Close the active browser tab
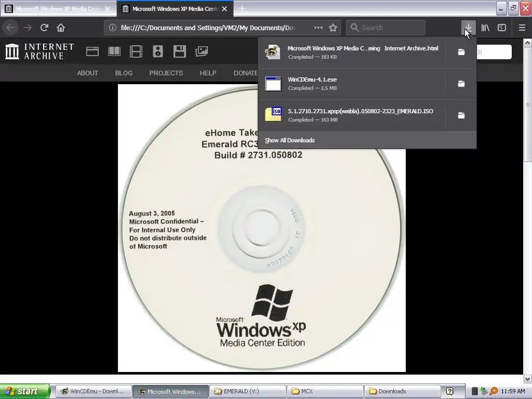The image size is (532, 399). (224, 9)
